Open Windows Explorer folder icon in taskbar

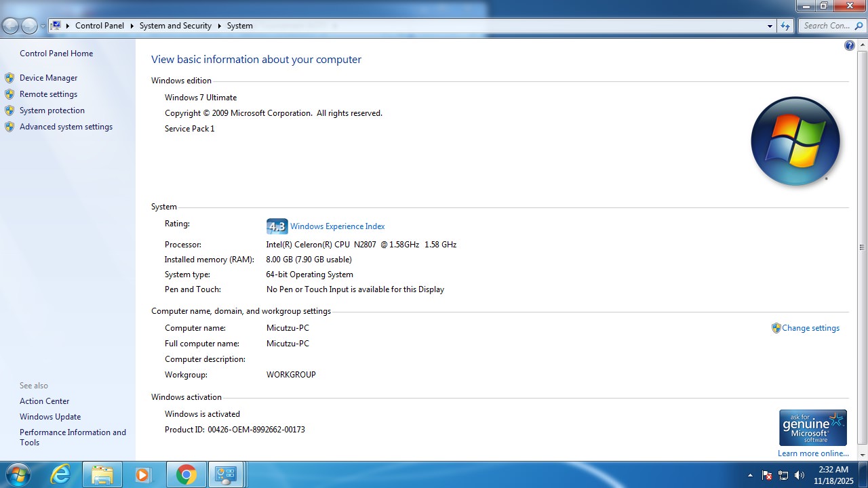point(102,474)
